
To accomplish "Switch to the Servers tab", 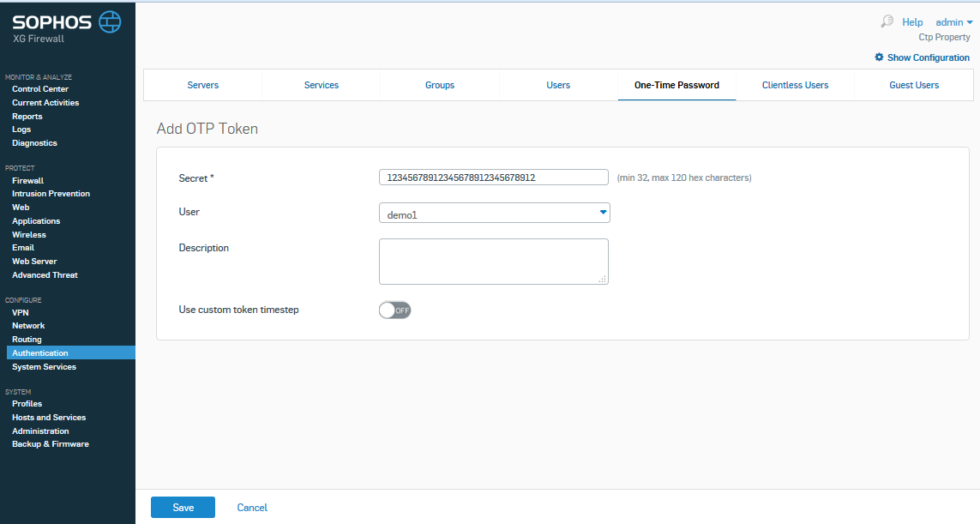I will click(202, 85).
